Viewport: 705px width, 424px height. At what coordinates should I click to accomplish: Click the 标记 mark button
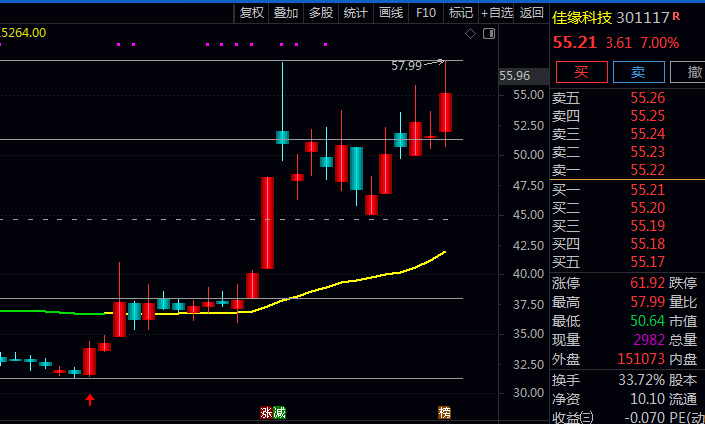461,13
